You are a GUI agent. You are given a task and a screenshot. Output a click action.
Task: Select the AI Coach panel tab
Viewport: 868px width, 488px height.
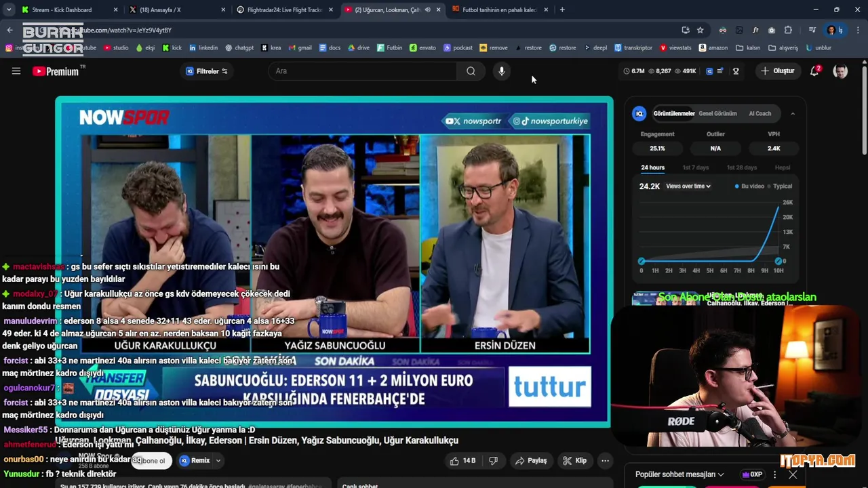pos(759,114)
